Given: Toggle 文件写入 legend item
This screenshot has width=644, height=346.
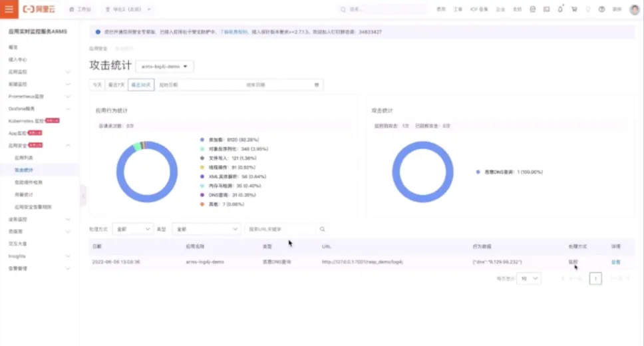Looking at the screenshot, I should 228,158.
